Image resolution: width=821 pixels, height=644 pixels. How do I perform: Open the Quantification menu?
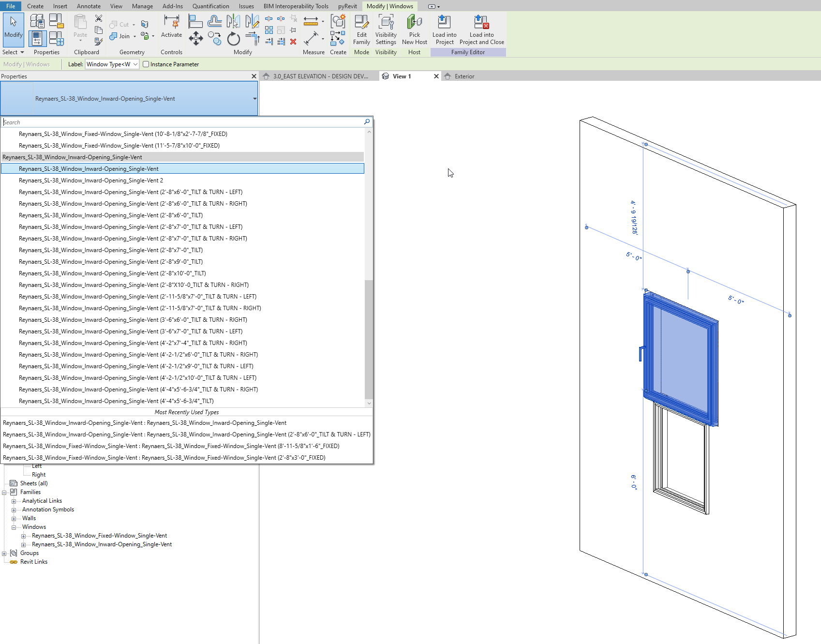[x=210, y=6]
